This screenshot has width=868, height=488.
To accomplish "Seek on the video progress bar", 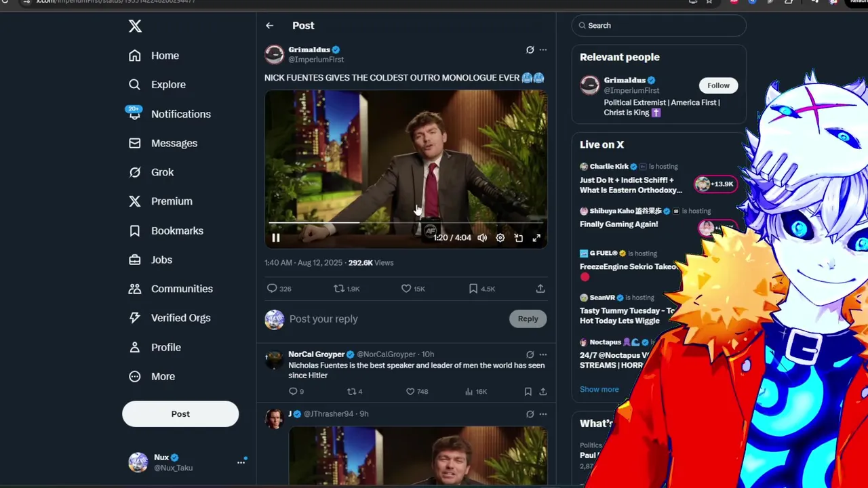I will coord(406,222).
